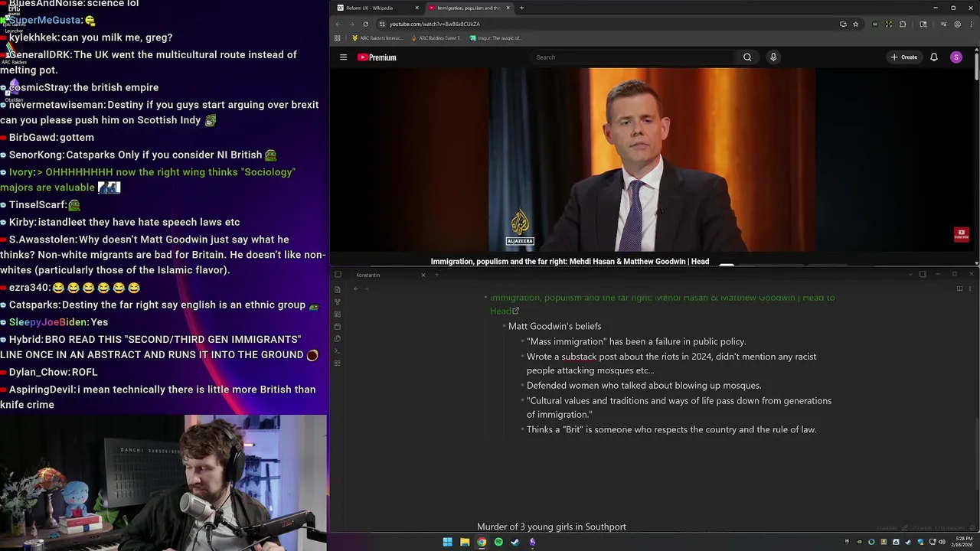Viewport: 980px width, 551px height.
Task: Click username SleepyJoeBiden in chat
Action: coord(49,322)
